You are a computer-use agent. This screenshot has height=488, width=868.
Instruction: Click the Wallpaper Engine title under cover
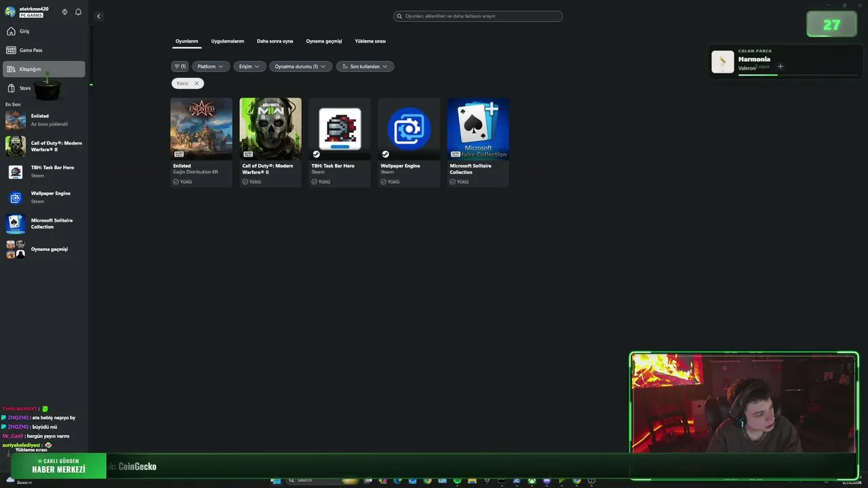[400, 166]
